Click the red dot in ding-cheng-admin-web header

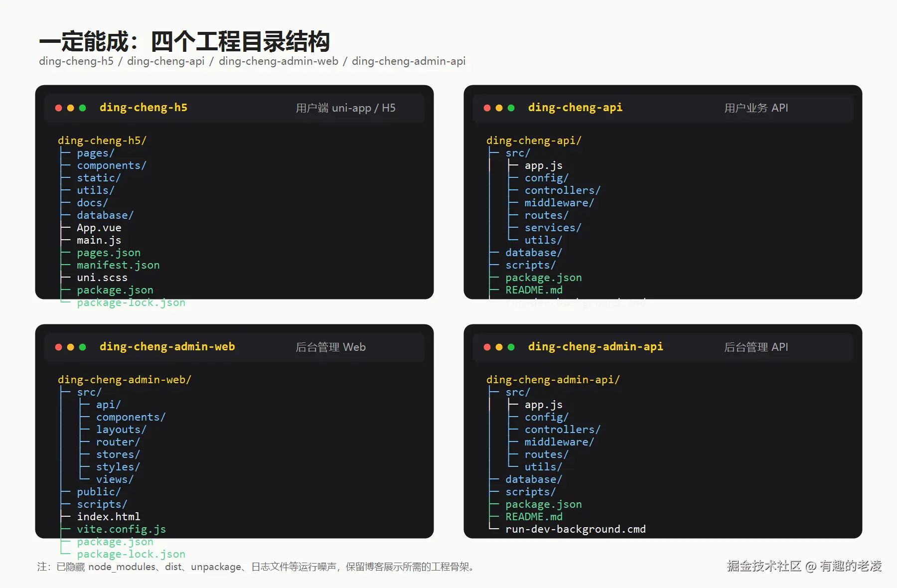(x=59, y=347)
